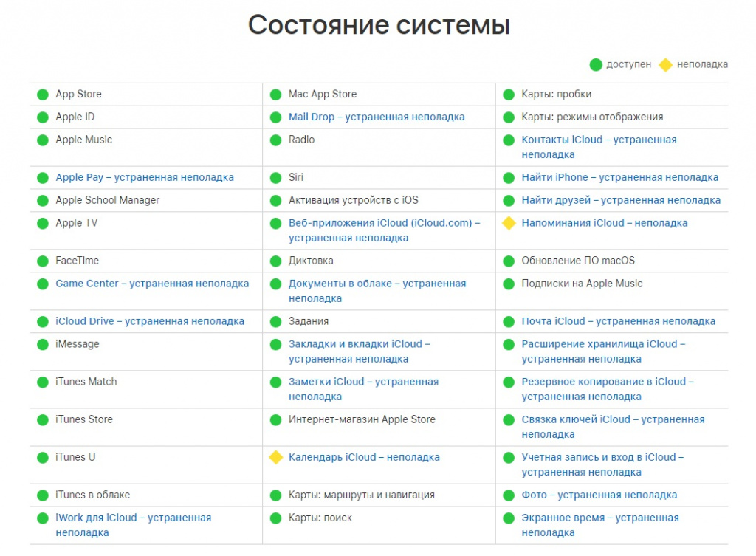This screenshot has width=756, height=556.
Task: Open Закладки и вкладки iCloud link
Action: 360,351
